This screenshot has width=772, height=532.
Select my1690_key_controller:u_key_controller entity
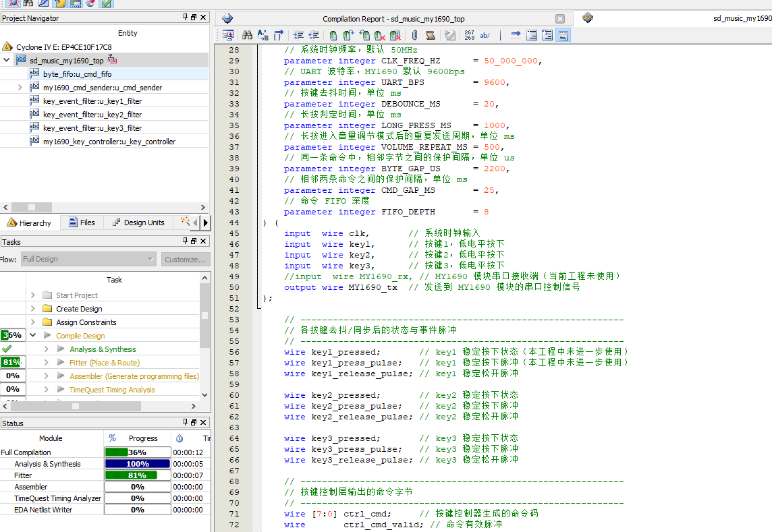(x=109, y=141)
